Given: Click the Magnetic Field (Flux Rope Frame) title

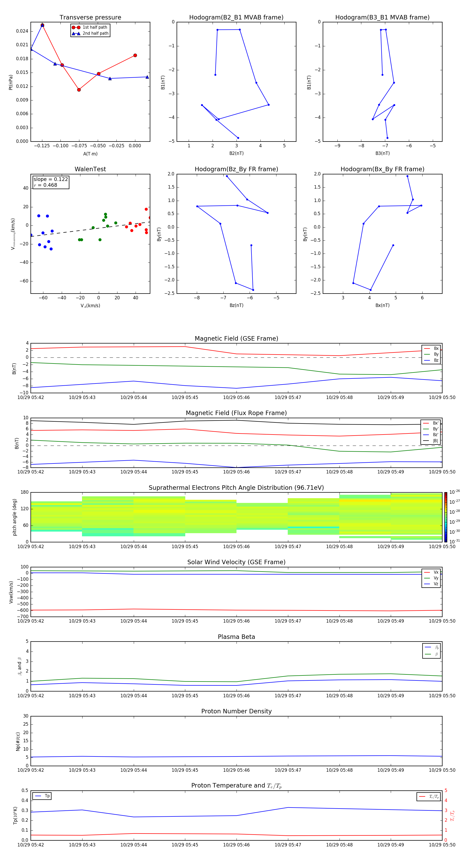Looking at the screenshot, I should tap(236, 413).
